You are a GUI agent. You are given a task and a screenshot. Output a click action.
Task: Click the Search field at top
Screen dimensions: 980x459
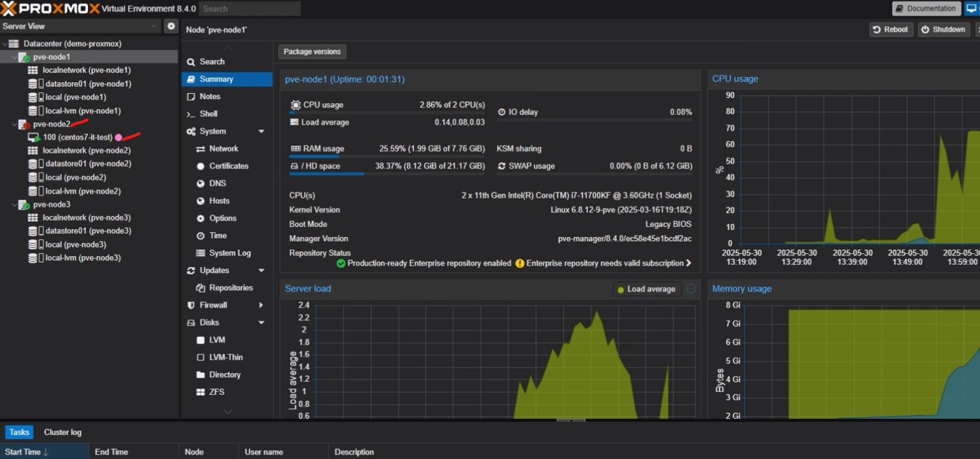250,8
